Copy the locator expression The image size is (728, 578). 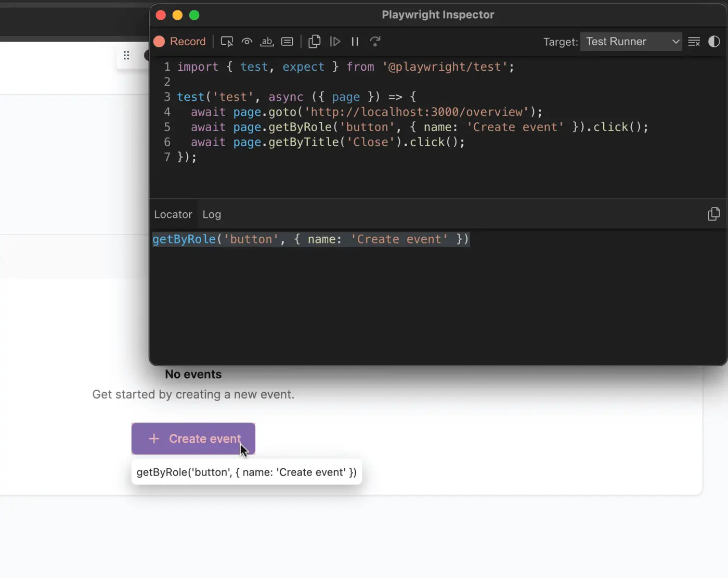coord(713,213)
